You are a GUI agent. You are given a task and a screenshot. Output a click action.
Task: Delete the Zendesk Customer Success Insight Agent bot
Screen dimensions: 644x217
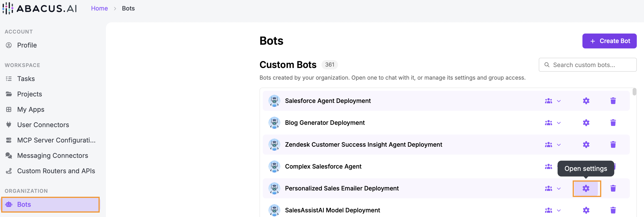pyautogui.click(x=613, y=145)
